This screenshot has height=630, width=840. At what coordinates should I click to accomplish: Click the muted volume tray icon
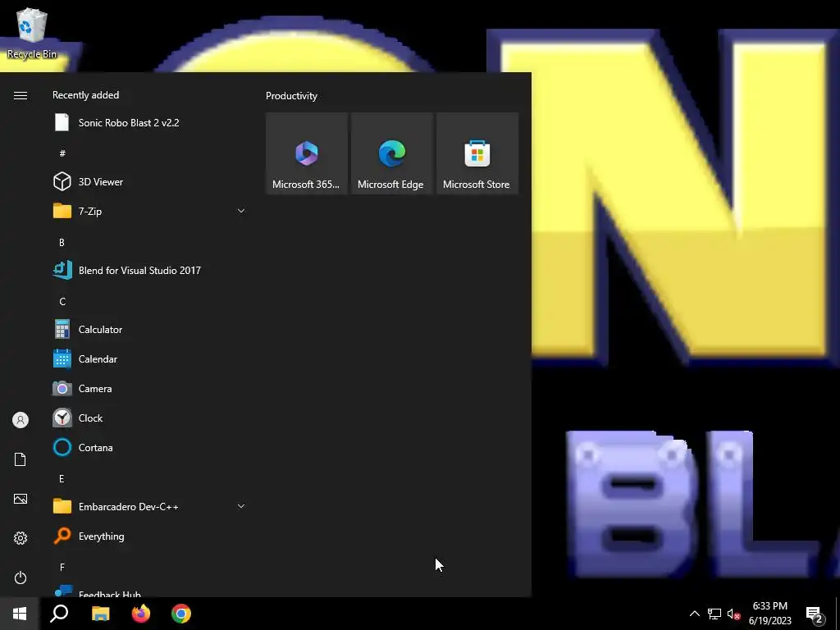(x=734, y=614)
